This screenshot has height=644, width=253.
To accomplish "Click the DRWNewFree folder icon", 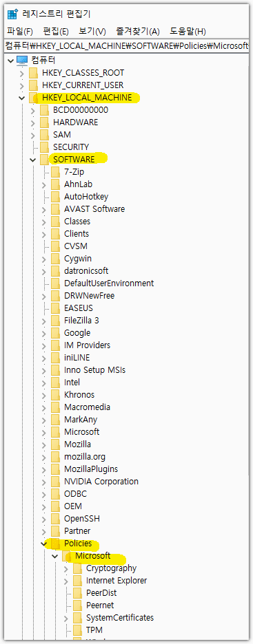I will tap(56, 296).
